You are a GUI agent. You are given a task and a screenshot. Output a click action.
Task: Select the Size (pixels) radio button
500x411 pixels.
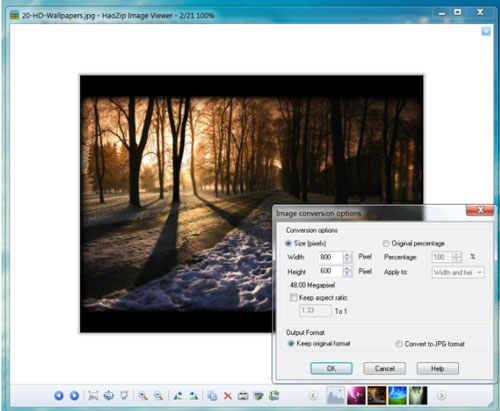point(288,243)
